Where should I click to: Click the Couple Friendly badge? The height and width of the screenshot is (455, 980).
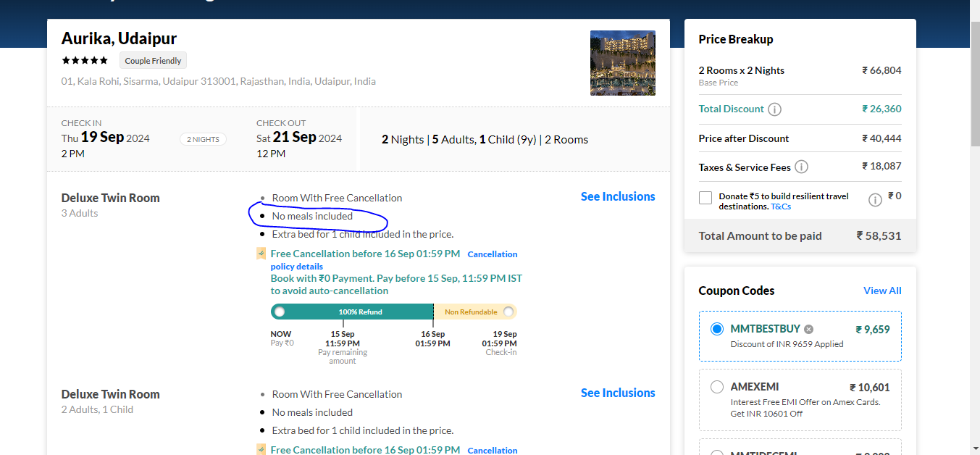click(x=153, y=61)
